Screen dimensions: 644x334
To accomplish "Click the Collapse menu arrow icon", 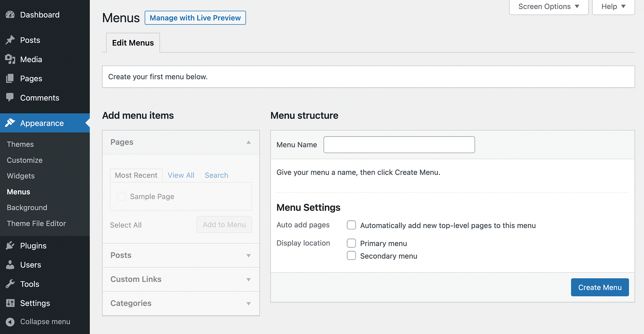I will coord(10,322).
